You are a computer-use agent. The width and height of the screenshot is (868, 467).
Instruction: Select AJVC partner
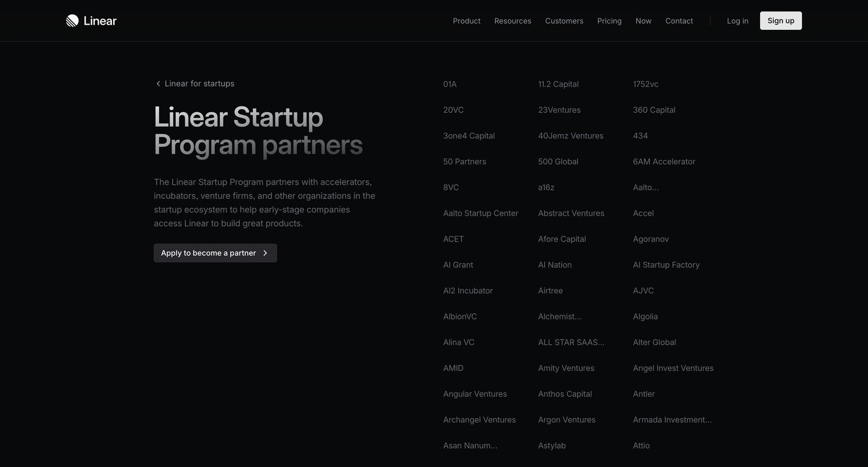(x=644, y=291)
